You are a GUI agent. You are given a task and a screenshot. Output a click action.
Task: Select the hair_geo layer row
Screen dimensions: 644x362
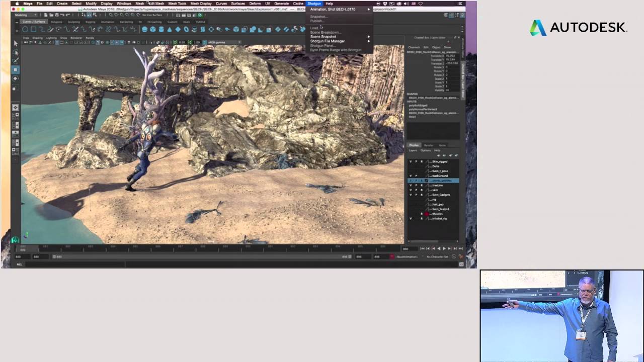click(433, 204)
